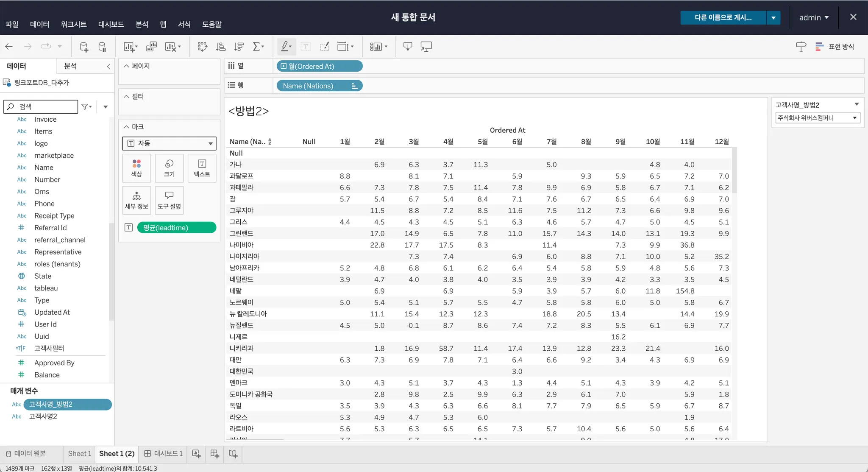The height and width of the screenshot is (472, 868).
Task: Open the marks type 자동 dropdown
Action: (x=169, y=143)
